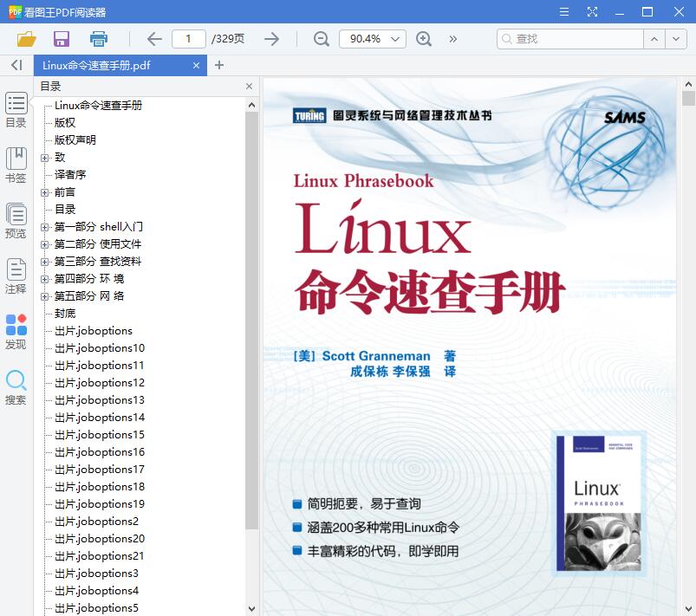Select 出片.joboptions3 in the outline
The image size is (696, 616).
(x=96, y=574)
